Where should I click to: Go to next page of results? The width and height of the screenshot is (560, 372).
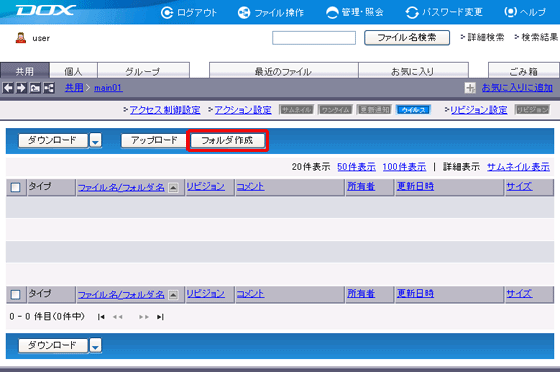point(144,317)
